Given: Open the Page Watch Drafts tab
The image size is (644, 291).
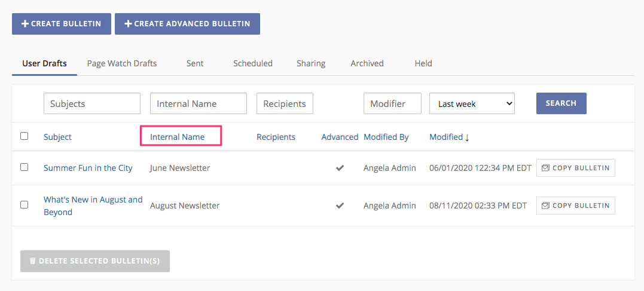Looking at the screenshot, I should [x=122, y=63].
